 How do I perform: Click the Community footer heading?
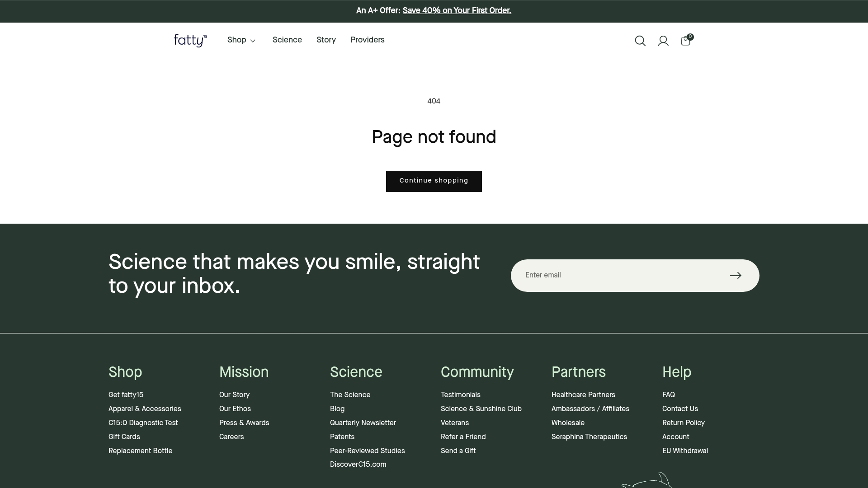[x=477, y=372]
